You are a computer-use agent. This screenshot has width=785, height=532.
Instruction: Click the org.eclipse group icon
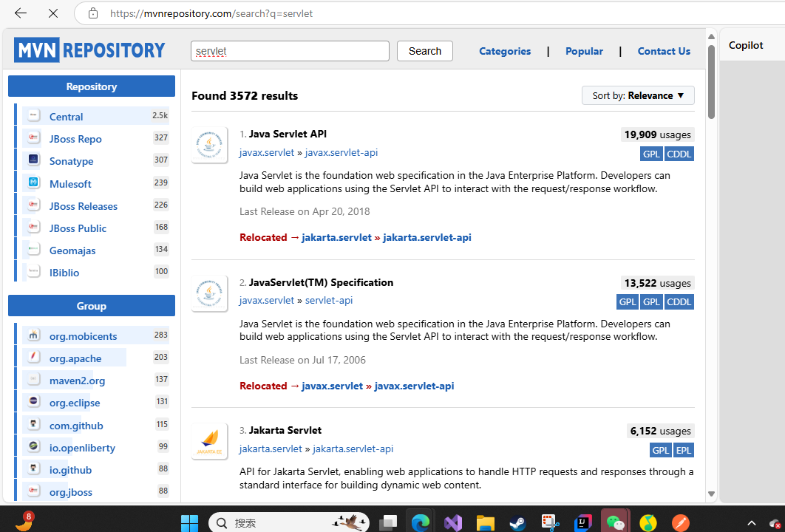pos(33,401)
